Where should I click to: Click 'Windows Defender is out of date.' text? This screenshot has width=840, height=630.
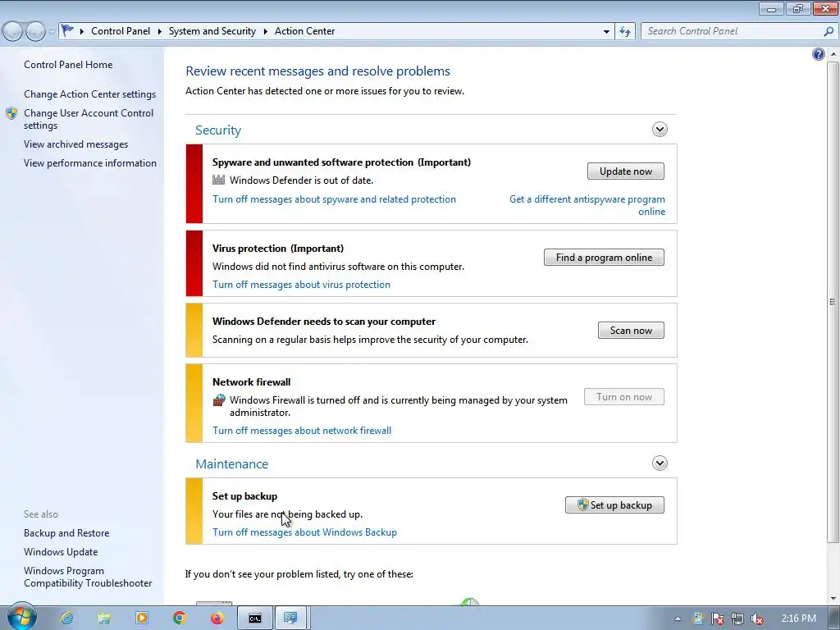click(302, 180)
